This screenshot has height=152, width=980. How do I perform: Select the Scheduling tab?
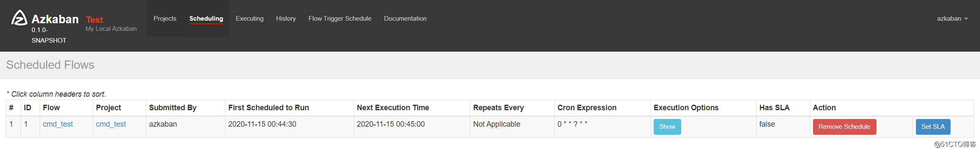tap(206, 19)
